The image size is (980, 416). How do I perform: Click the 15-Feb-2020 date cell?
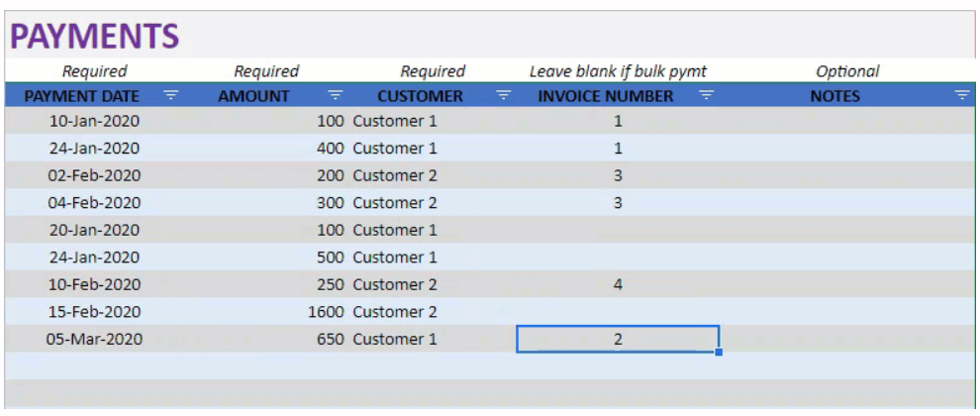(x=94, y=312)
